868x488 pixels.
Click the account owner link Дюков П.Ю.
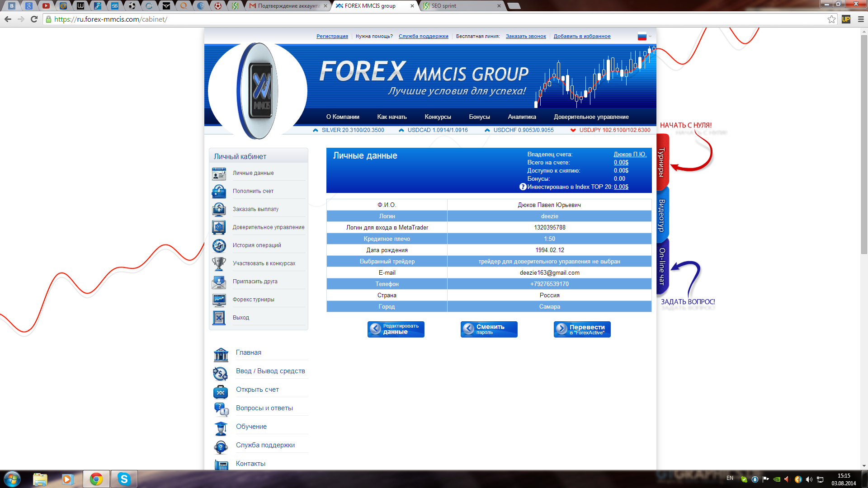tap(630, 155)
